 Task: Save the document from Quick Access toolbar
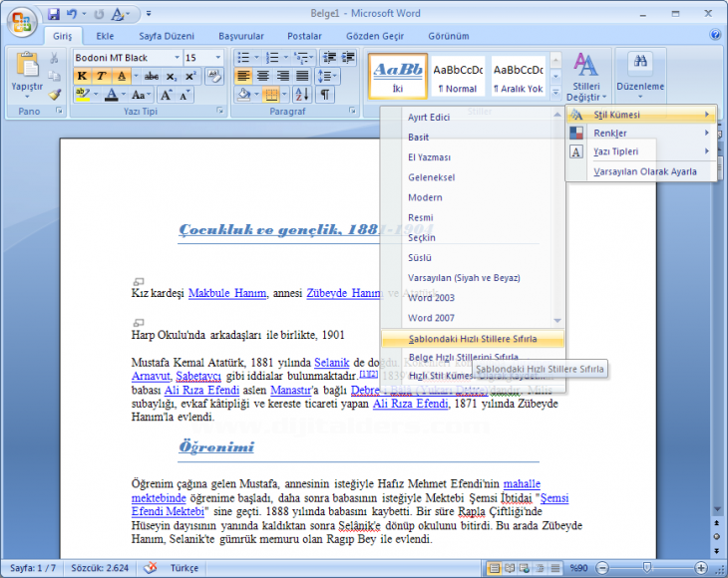[x=54, y=15]
